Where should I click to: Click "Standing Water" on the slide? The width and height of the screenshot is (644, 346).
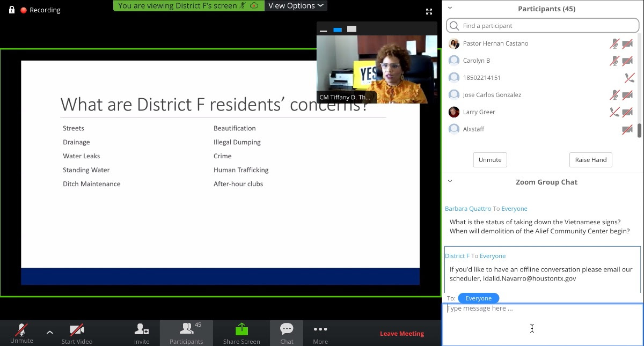pyautogui.click(x=86, y=170)
